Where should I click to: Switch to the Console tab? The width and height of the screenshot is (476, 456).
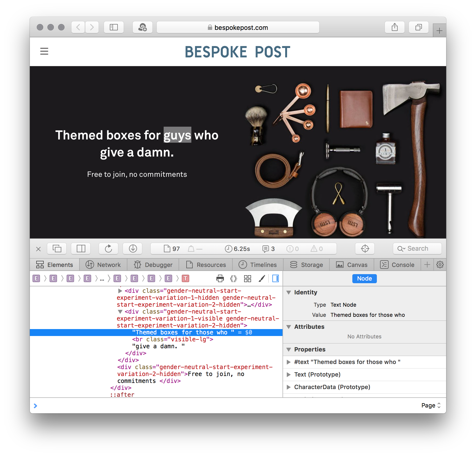tap(397, 265)
